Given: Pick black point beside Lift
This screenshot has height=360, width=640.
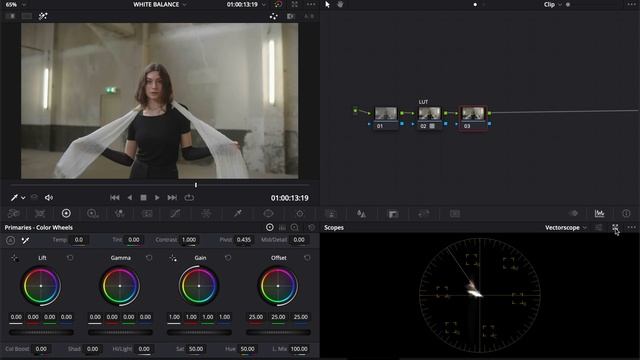Looking at the screenshot, I should click(14, 258).
